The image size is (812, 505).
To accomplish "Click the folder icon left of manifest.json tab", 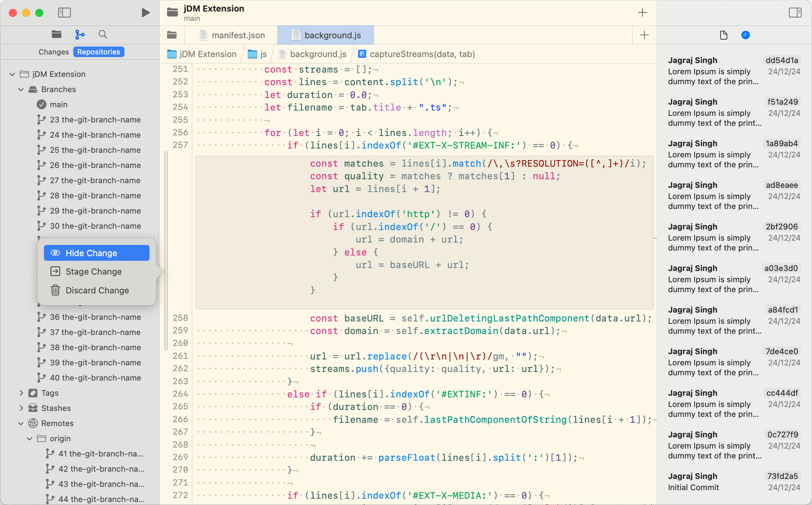I will point(172,35).
